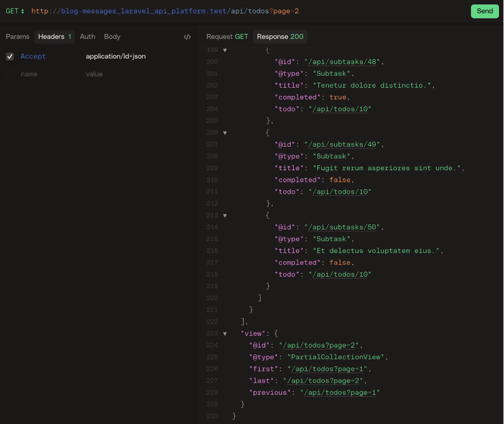Click the "PartialCollectionView" type value

click(x=336, y=357)
